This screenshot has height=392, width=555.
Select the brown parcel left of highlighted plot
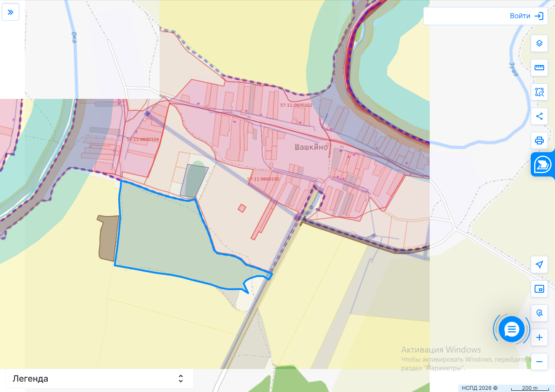[108, 238]
